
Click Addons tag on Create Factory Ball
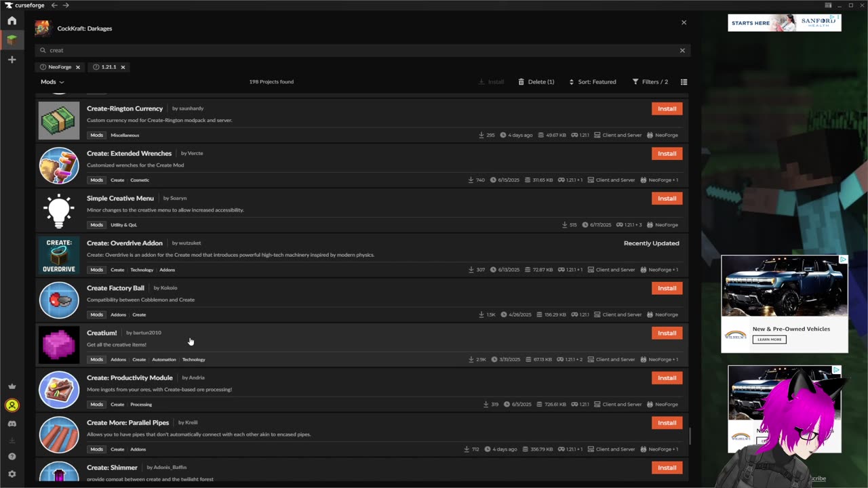[x=118, y=314]
